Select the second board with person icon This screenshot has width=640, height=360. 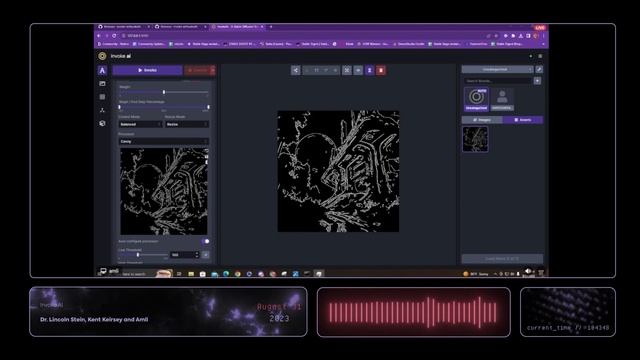[x=502, y=99]
